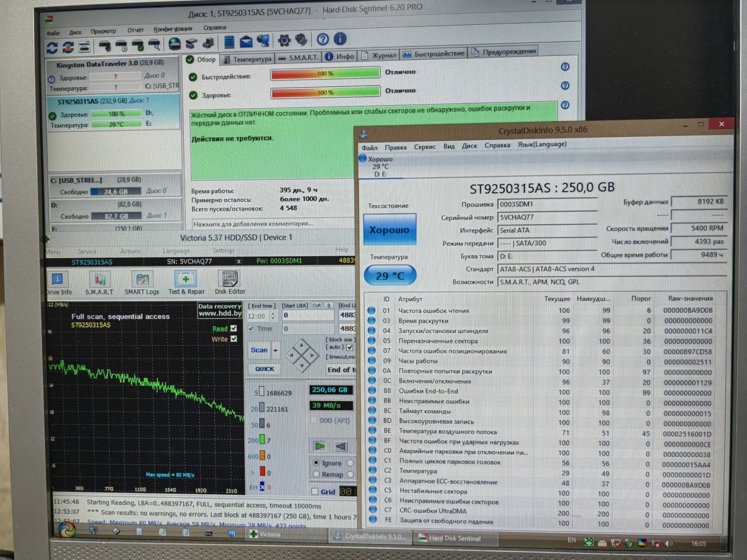Image resolution: width=747 pixels, height=560 pixels.
Task: Click the blue info icon in Sentinel toolbar
Action: [x=340, y=39]
